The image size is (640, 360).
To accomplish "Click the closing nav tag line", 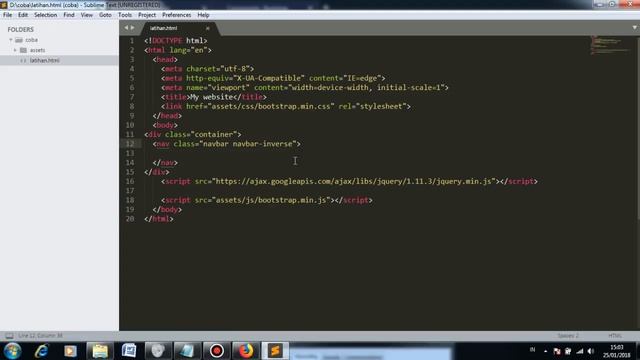I will pyautogui.click(x=165, y=162).
